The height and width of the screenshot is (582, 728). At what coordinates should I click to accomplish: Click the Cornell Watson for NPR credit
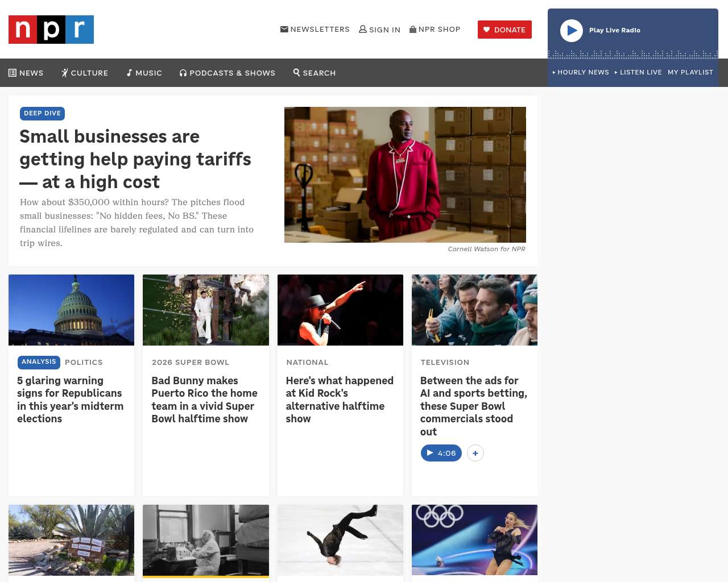point(487,249)
